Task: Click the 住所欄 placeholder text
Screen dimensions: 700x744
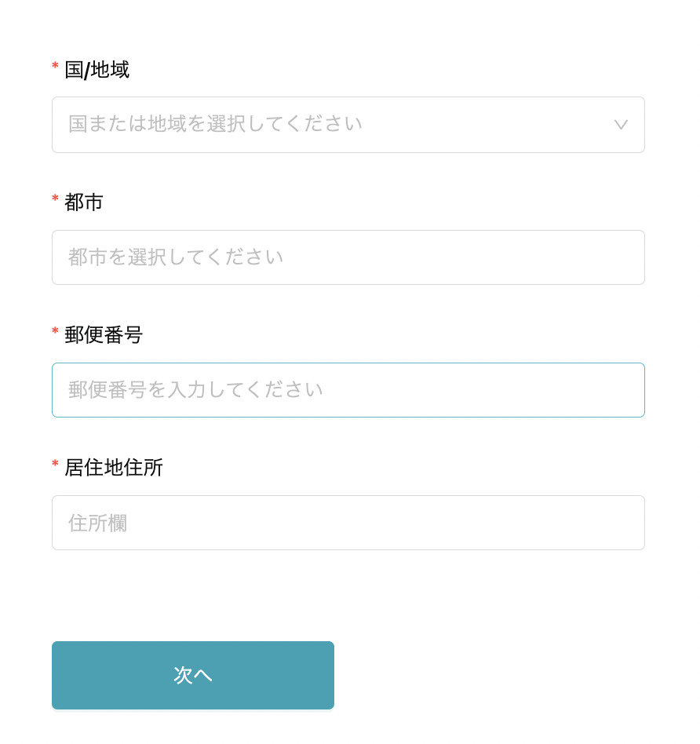Action: 97,523
